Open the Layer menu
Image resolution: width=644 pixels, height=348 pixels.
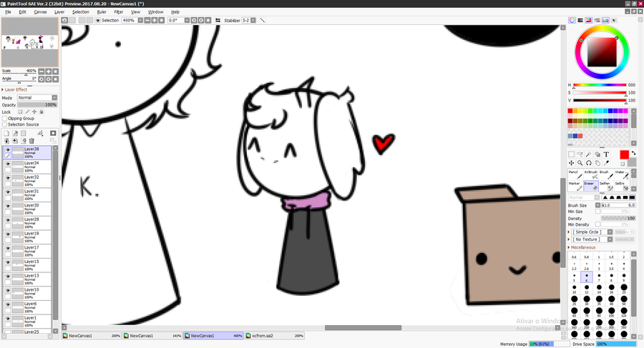[x=59, y=12]
